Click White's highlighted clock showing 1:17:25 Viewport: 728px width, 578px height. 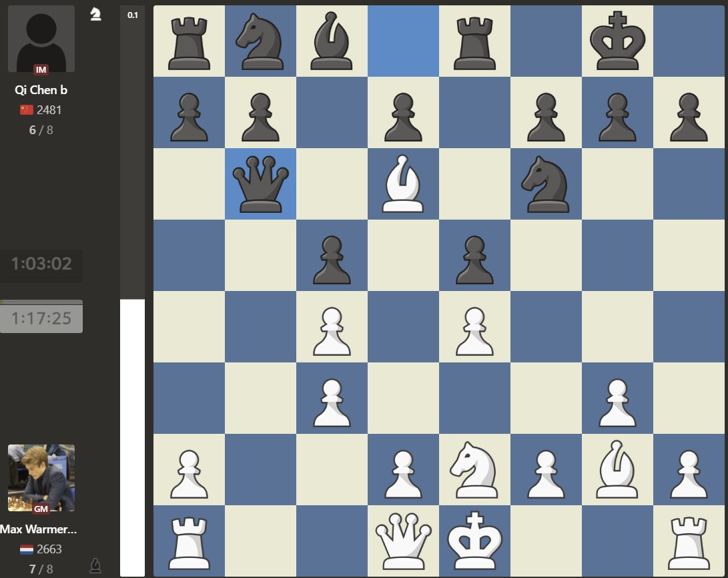[41, 318]
